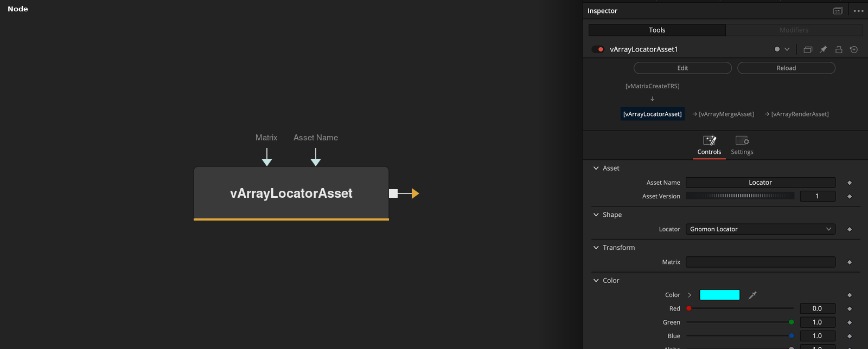The width and height of the screenshot is (868, 349).
Task: Toggle keyframe diamond for Asset Name
Action: tap(850, 183)
